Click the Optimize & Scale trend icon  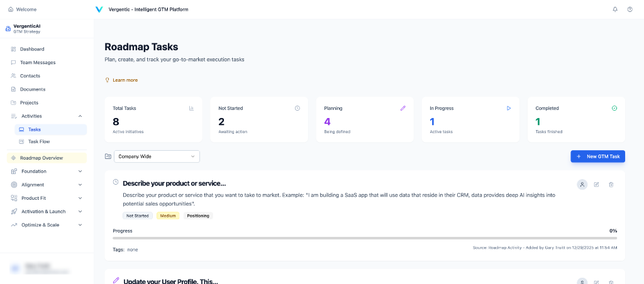tap(14, 225)
